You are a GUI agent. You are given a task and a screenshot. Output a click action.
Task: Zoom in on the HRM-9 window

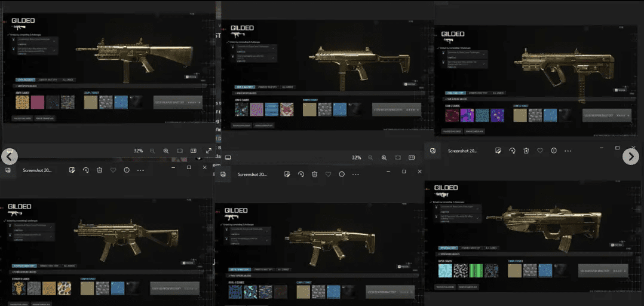pos(384,158)
